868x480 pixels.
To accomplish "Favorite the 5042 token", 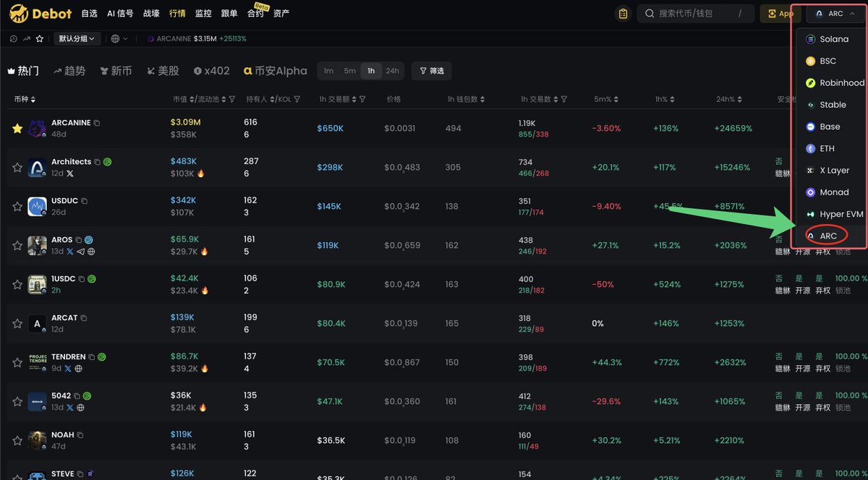I will [x=17, y=402].
